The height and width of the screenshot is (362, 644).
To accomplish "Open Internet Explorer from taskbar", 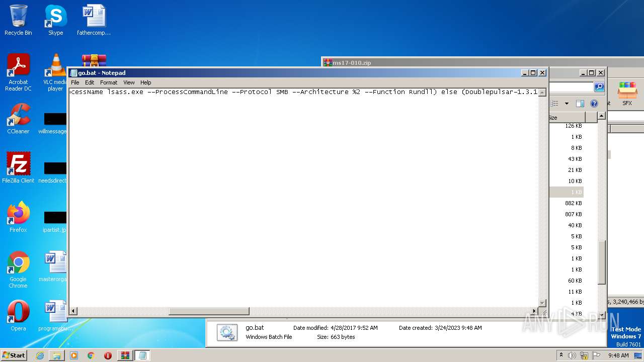I will [40, 355].
